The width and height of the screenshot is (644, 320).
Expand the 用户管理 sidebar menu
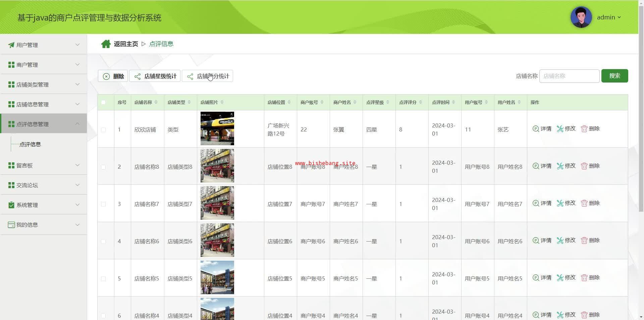point(44,45)
